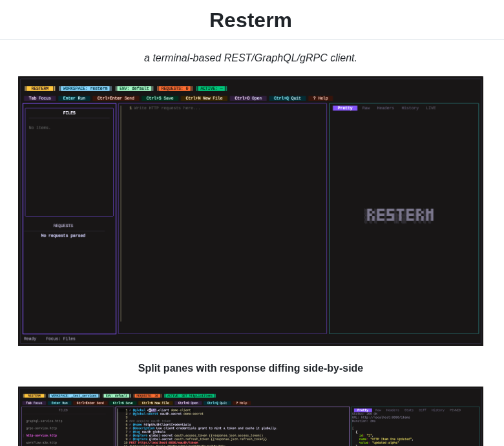Viewport: 504px width, 446px height.
Task: Click the green 'ACTIVE: –' badge
Action: (x=211, y=89)
